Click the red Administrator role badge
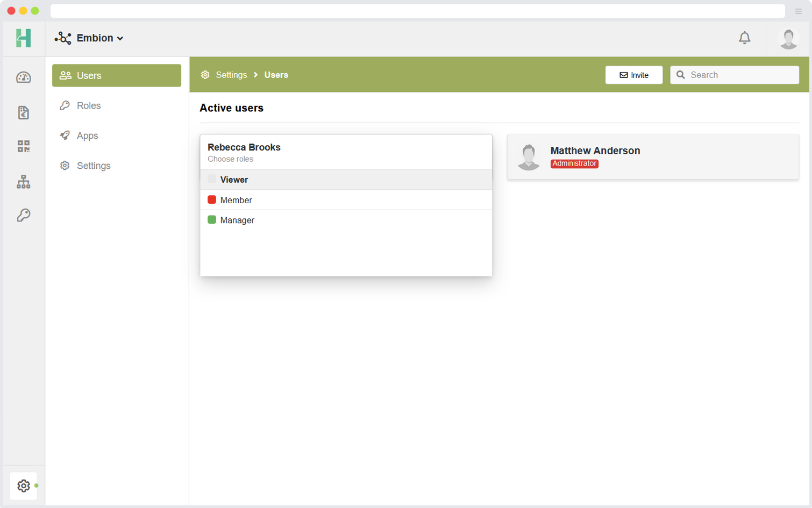This screenshot has height=508, width=812. click(x=574, y=163)
